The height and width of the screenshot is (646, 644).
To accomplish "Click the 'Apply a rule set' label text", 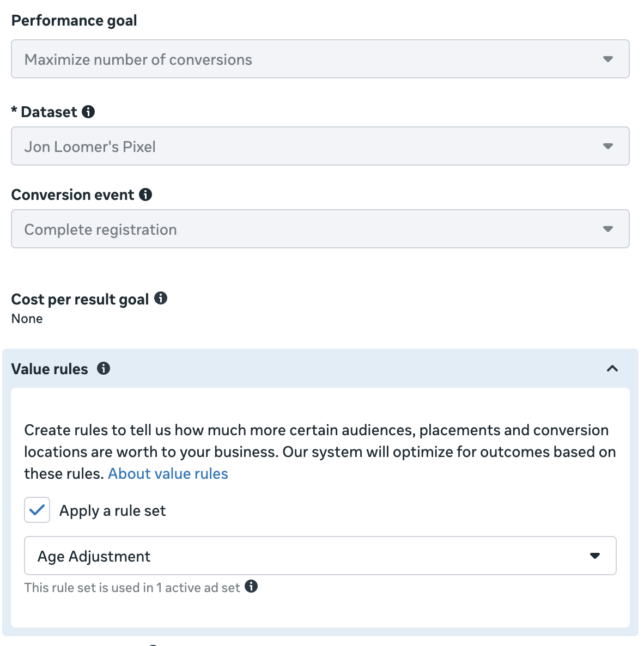I will tap(112, 511).
